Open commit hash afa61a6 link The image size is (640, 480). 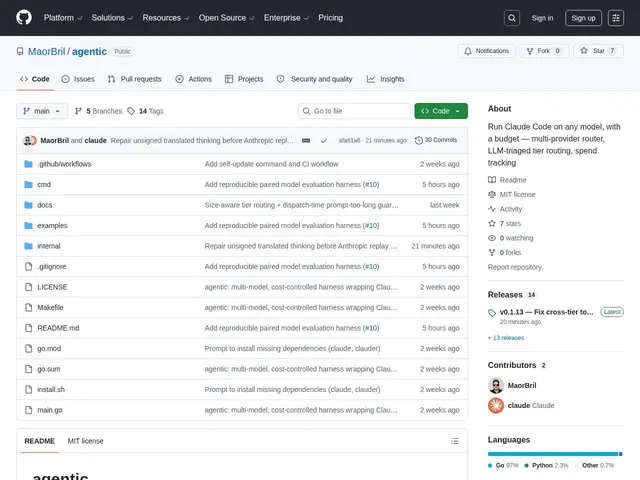tap(349, 140)
